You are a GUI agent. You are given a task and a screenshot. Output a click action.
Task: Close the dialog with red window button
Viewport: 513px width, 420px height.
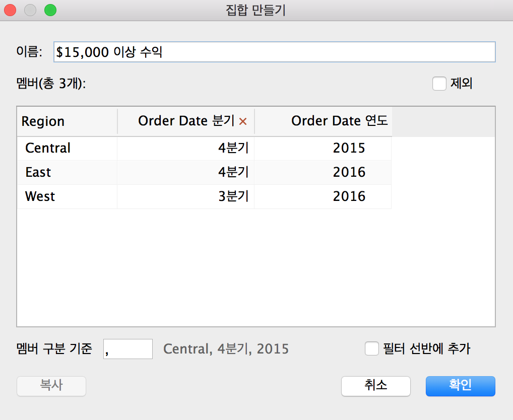pos(10,10)
